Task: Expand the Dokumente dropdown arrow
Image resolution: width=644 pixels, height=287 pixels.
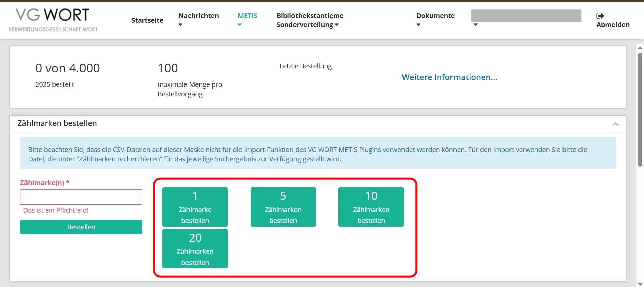Action: tap(418, 25)
